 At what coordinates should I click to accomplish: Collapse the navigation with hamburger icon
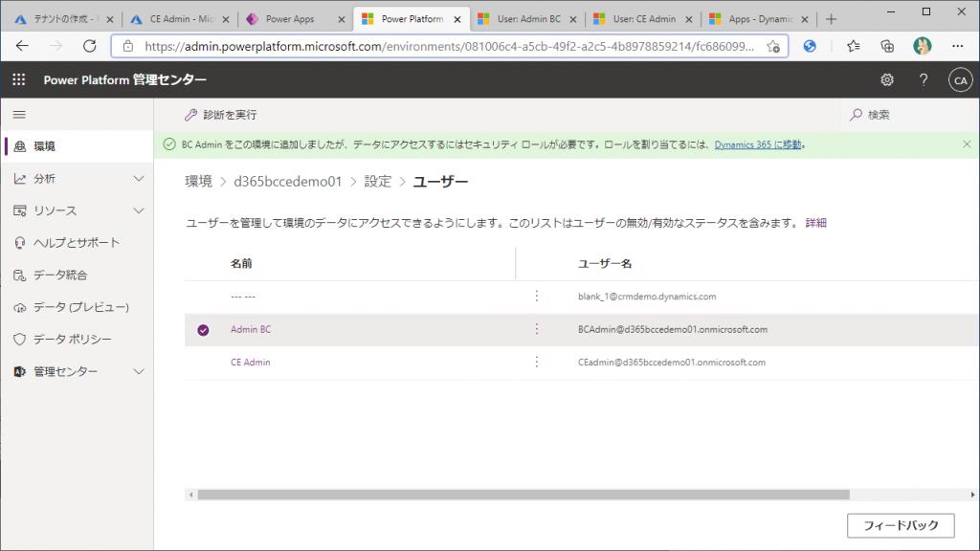coord(19,115)
